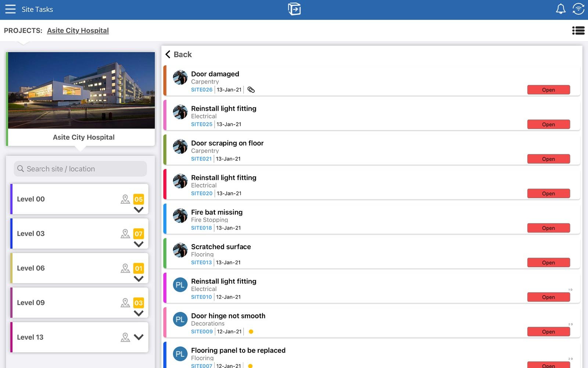Click Open status on Door scraping task
Viewport: 588px width, 368px height.
pos(549,159)
